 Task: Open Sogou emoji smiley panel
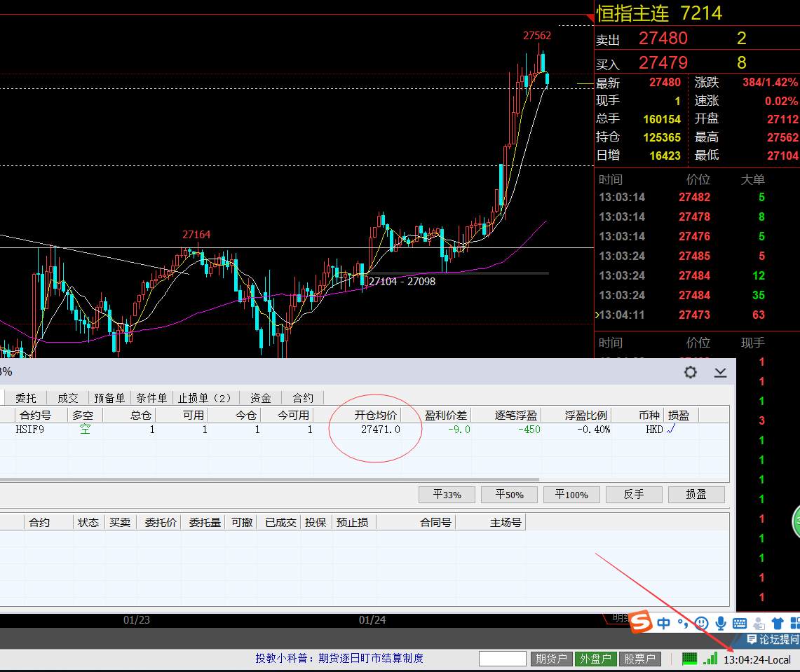(x=702, y=623)
